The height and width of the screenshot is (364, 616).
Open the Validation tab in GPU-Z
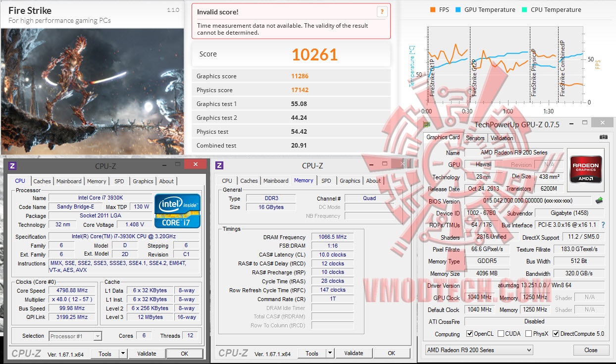[x=502, y=138]
